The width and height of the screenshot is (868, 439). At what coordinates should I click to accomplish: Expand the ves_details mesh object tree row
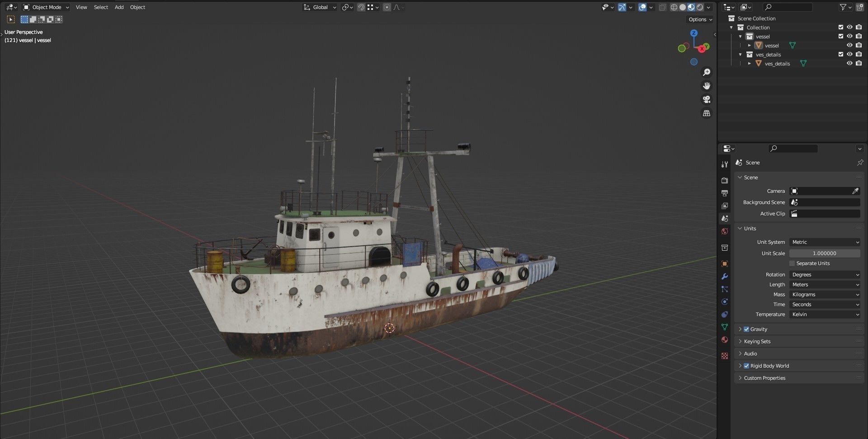(x=749, y=64)
